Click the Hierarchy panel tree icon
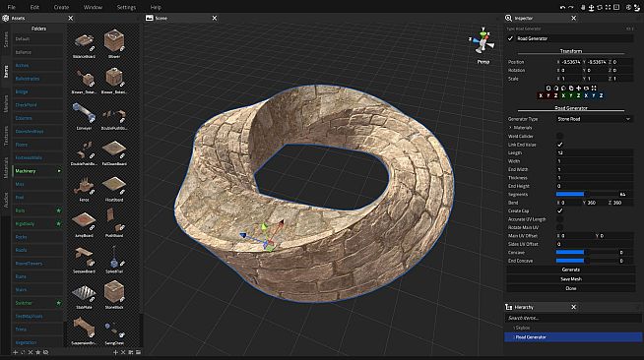The image size is (644, 360). (x=508, y=307)
